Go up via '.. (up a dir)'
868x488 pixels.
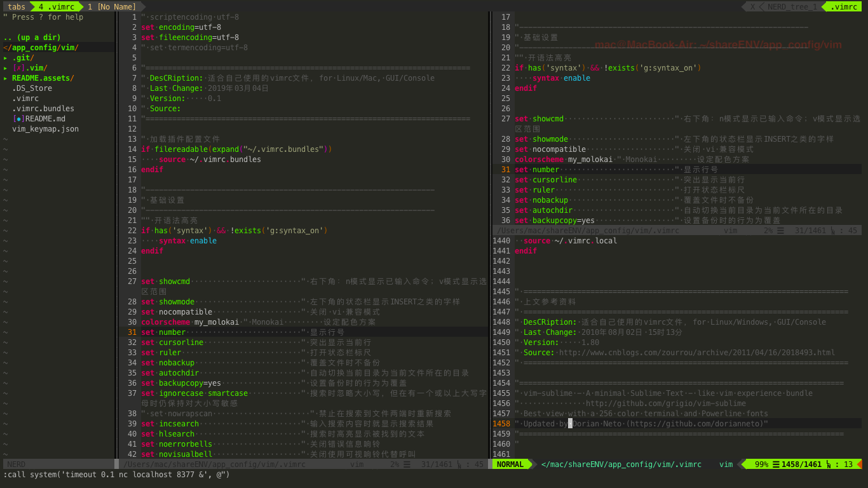32,37
